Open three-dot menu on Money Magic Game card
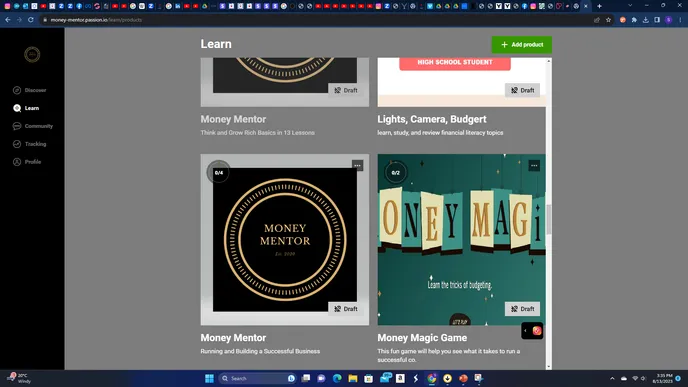 click(x=534, y=165)
